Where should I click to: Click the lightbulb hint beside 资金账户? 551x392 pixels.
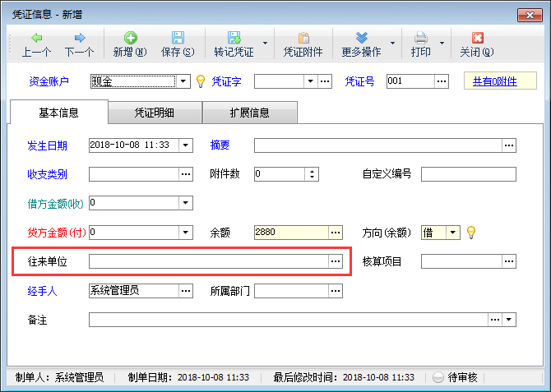point(199,81)
